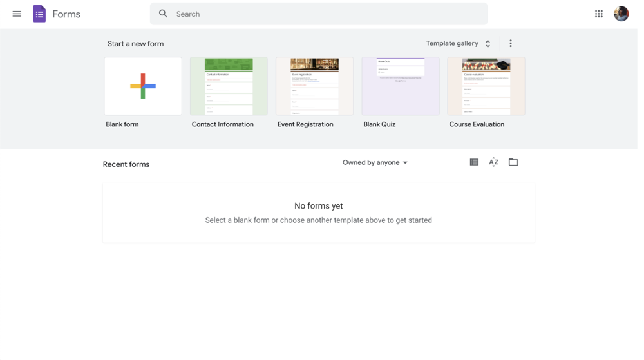The image size is (644, 360).
Task: Choose the Course Evaluation template
Action: (486, 86)
